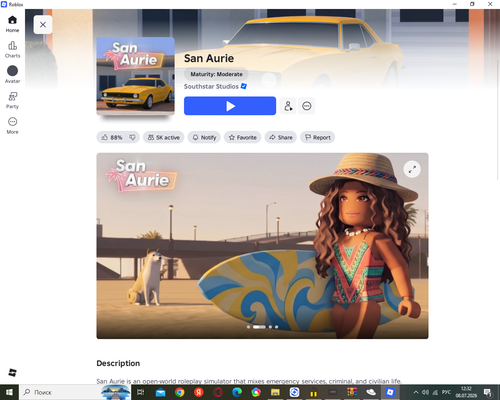Open the Windows Start menu

coord(9,392)
